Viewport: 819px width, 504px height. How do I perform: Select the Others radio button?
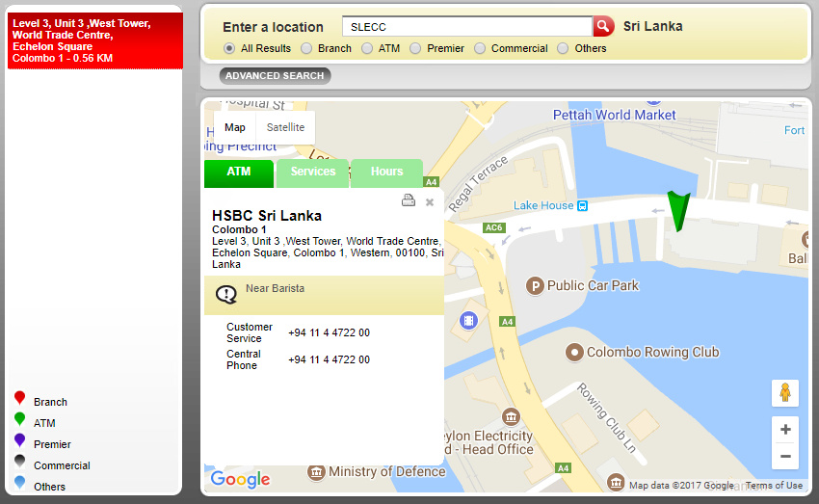tap(563, 48)
